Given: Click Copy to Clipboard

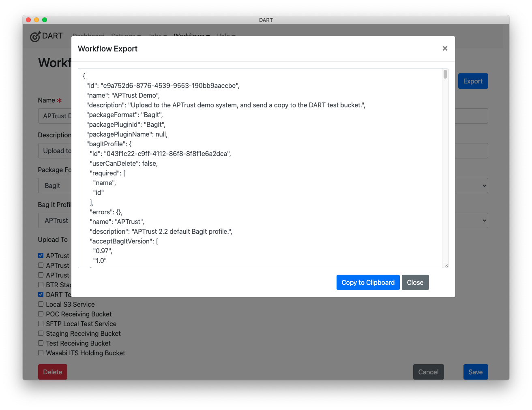Looking at the screenshot, I should 368,282.
